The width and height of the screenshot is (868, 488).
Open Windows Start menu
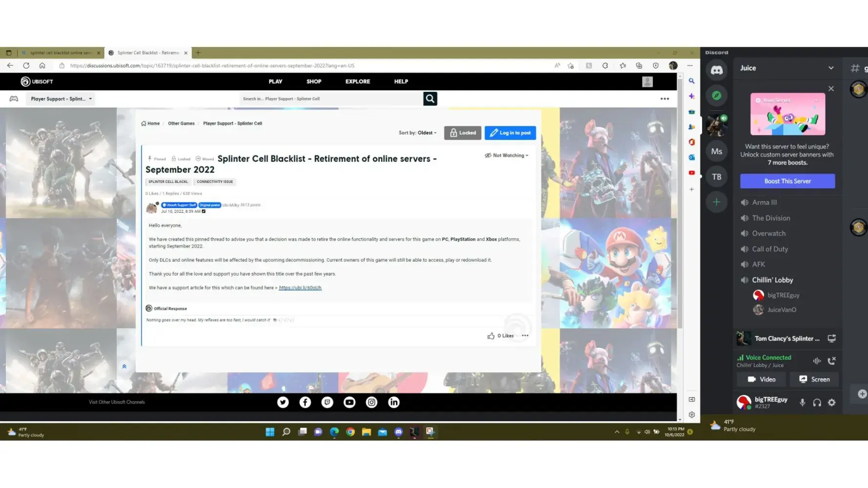point(270,432)
